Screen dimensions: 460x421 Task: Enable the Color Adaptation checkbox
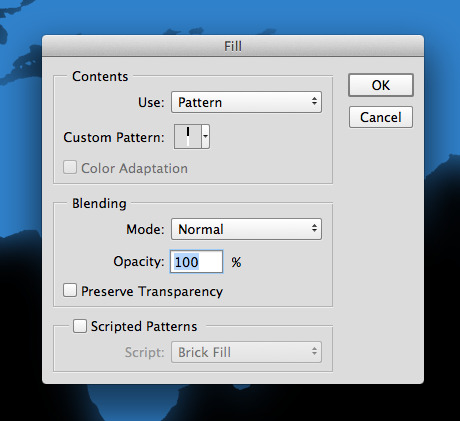[70, 167]
